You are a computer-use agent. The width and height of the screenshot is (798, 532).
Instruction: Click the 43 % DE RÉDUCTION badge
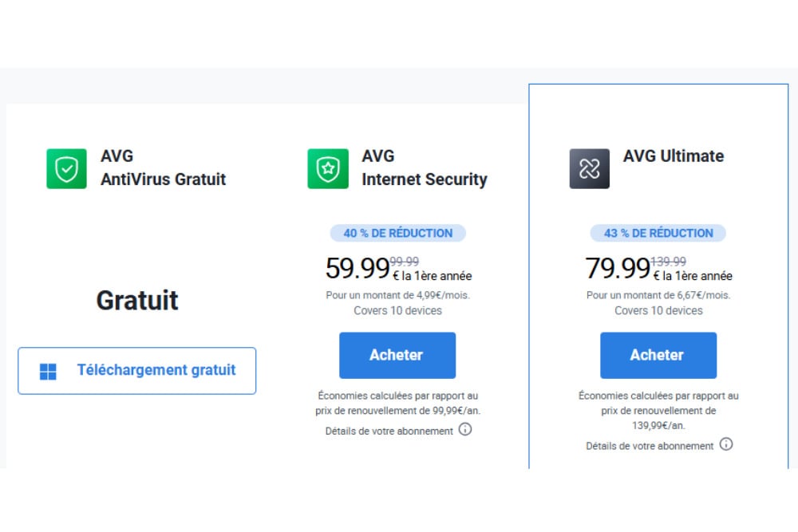[x=658, y=233]
